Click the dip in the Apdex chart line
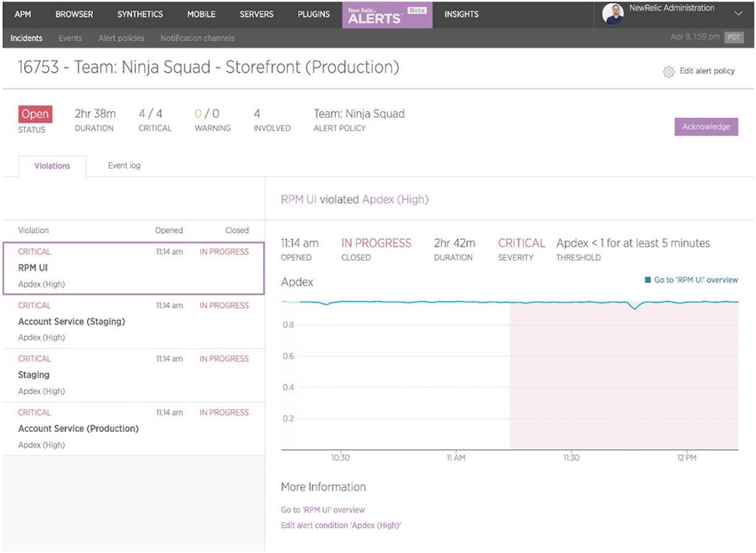The width and height of the screenshot is (756, 553). (635, 308)
